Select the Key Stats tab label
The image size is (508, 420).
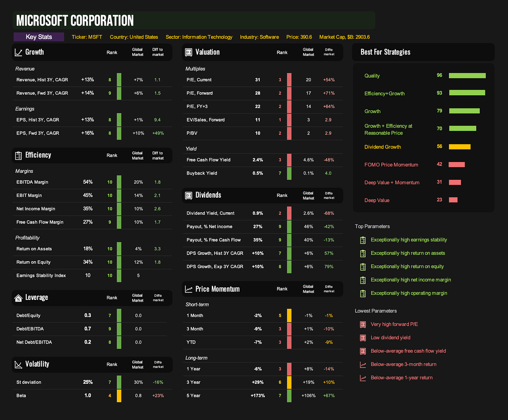(x=39, y=37)
